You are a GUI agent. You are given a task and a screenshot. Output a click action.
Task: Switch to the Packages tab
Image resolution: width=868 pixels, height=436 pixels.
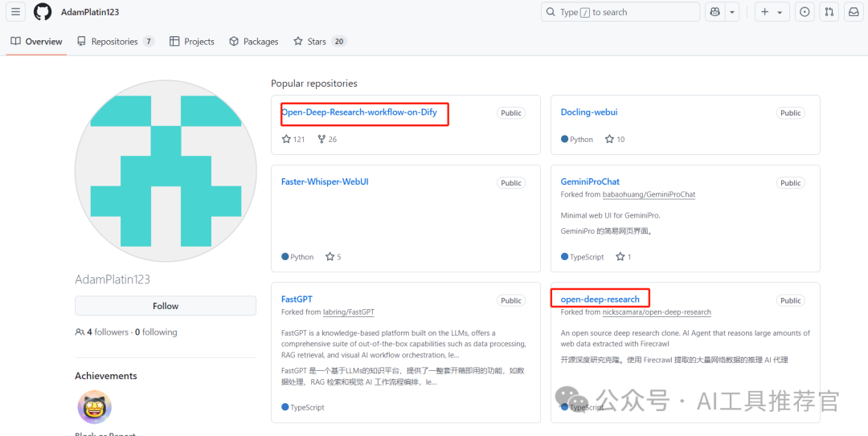[254, 42]
